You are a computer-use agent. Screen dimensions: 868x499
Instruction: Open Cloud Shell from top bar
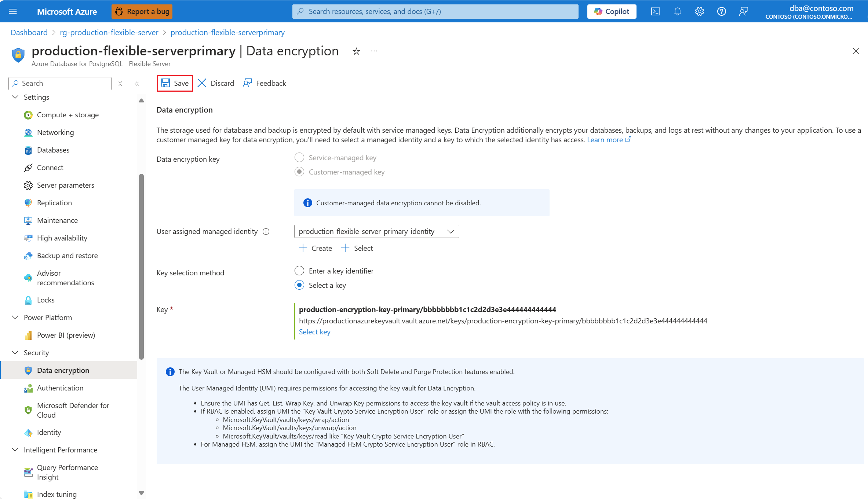[x=655, y=11]
